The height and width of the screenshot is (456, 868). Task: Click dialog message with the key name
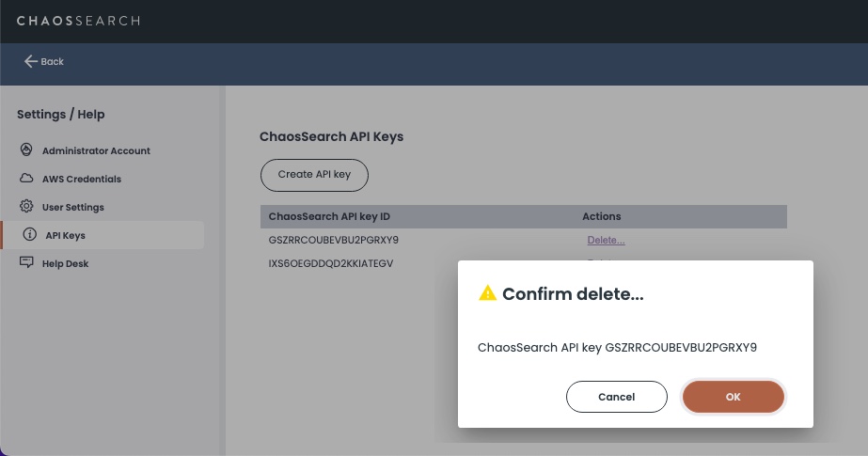[617, 348]
